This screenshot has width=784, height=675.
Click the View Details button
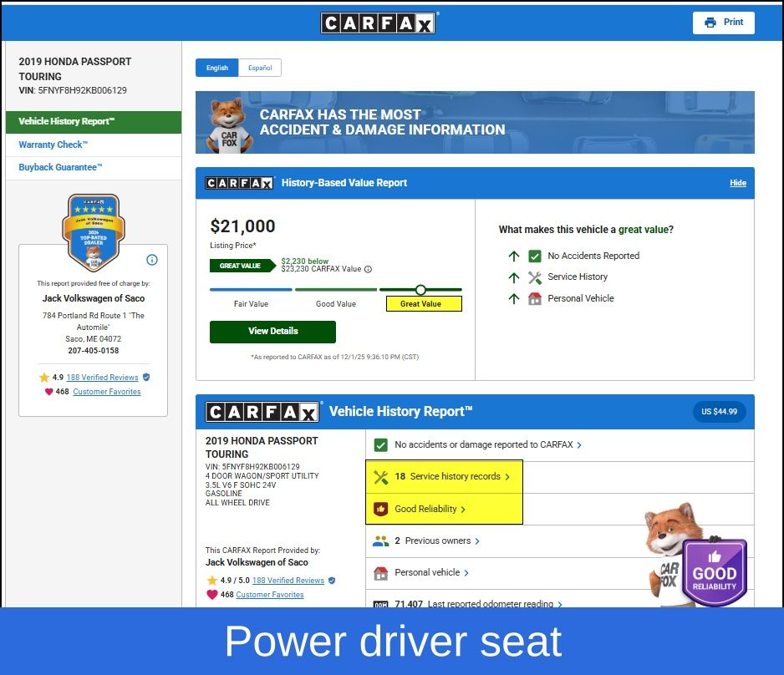pos(272,331)
